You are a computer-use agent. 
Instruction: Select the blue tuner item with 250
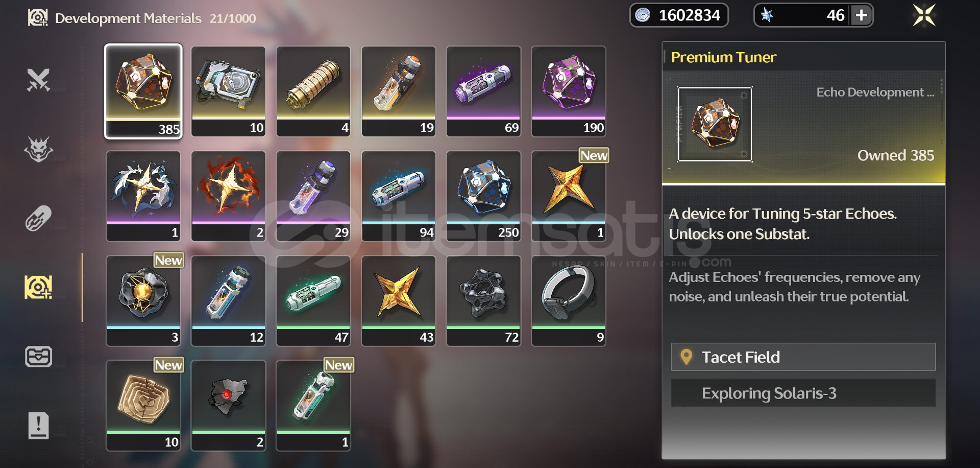[483, 196]
